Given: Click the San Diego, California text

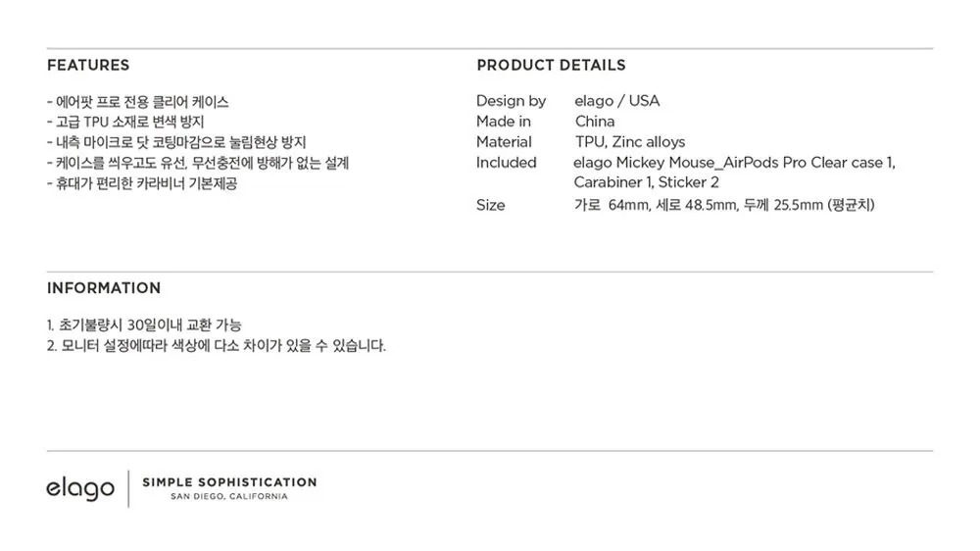Looking at the screenshot, I should click(x=229, y=497).
